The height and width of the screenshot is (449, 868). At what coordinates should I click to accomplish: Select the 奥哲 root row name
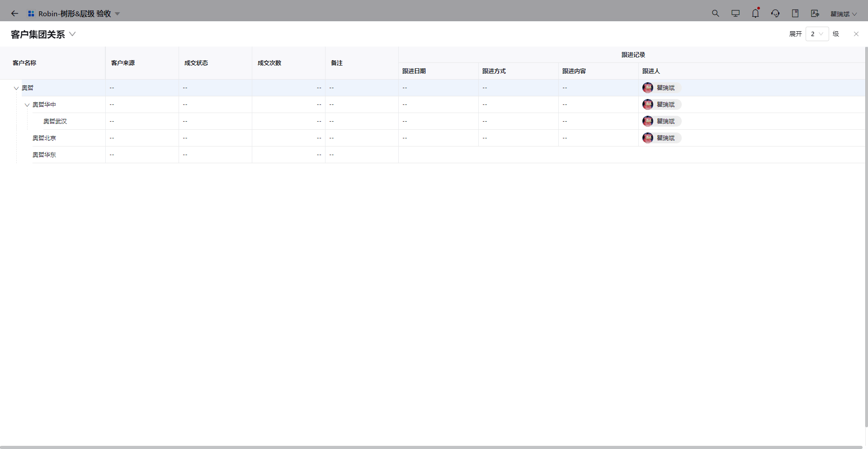tap(28, 88)
